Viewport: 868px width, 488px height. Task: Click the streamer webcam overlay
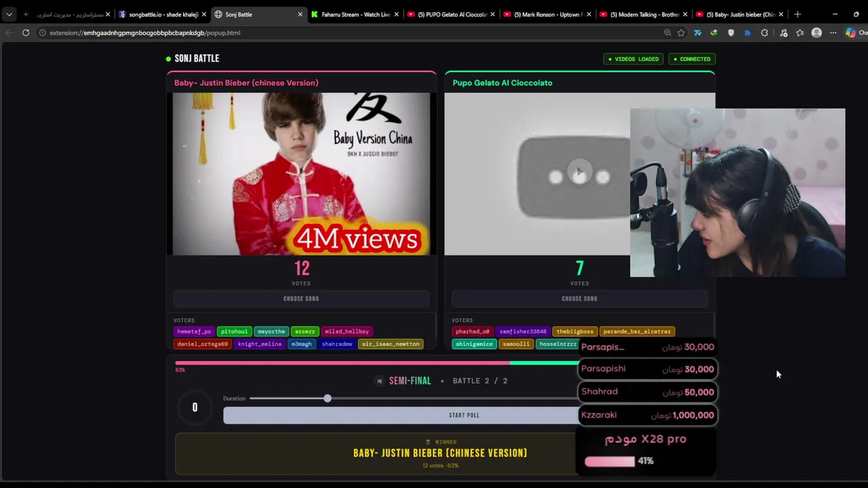pos(738,192)
